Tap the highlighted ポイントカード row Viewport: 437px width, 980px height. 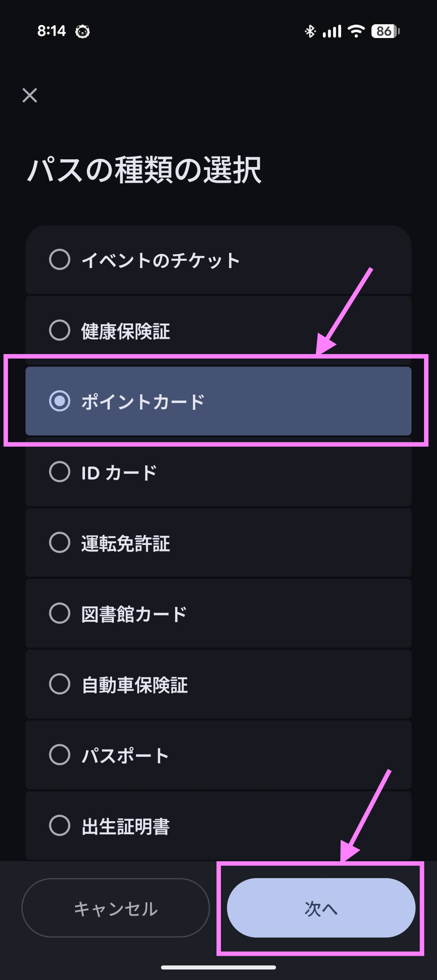pyautogui.click(x=218, y=401)
